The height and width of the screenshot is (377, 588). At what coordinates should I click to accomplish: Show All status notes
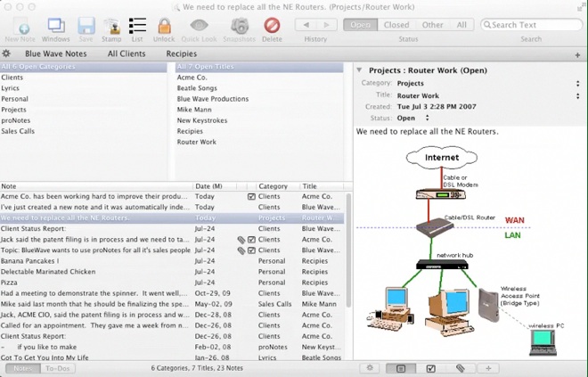point(461,25)
